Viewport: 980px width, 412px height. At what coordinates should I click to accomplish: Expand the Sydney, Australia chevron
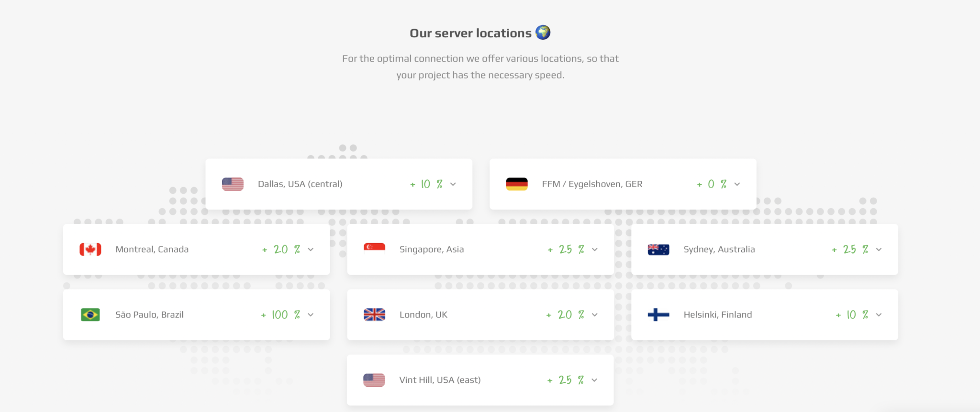coord(879,249)
